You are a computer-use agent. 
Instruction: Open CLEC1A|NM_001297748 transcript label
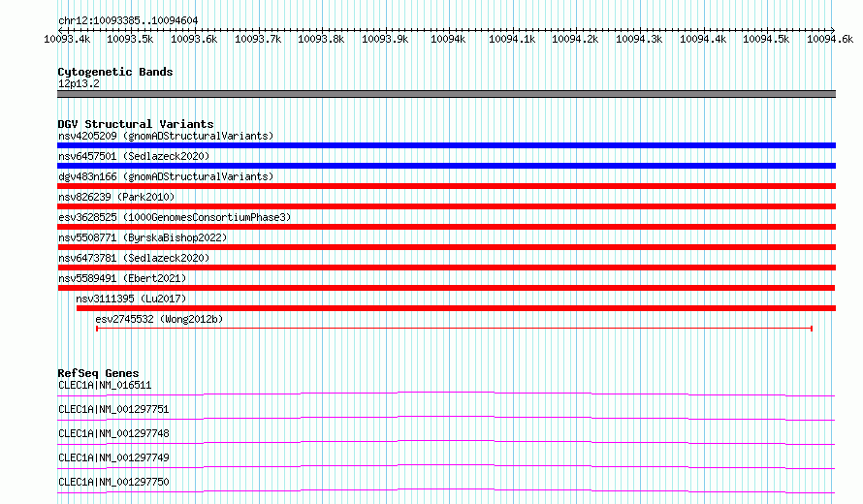click(113, 433)
